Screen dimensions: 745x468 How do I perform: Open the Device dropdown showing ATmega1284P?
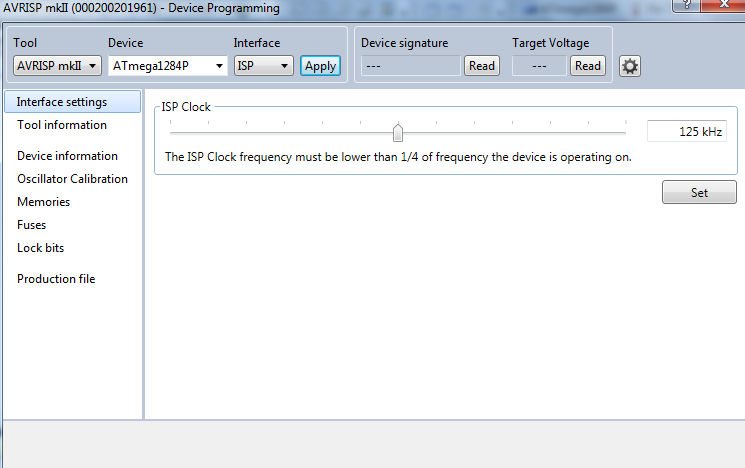click(168, 66)
